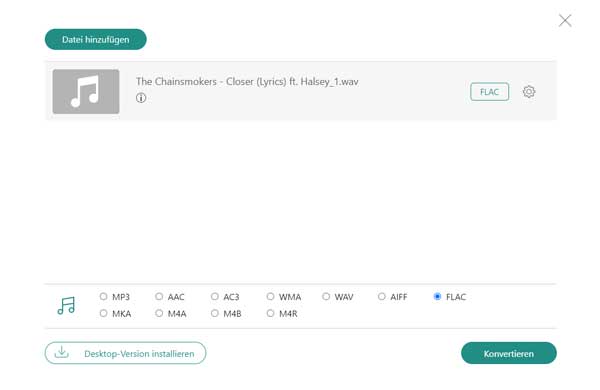This screenshot has height=390, width=600.
Task: Select M4R ringtone format
Action: (x=270, y=313)
